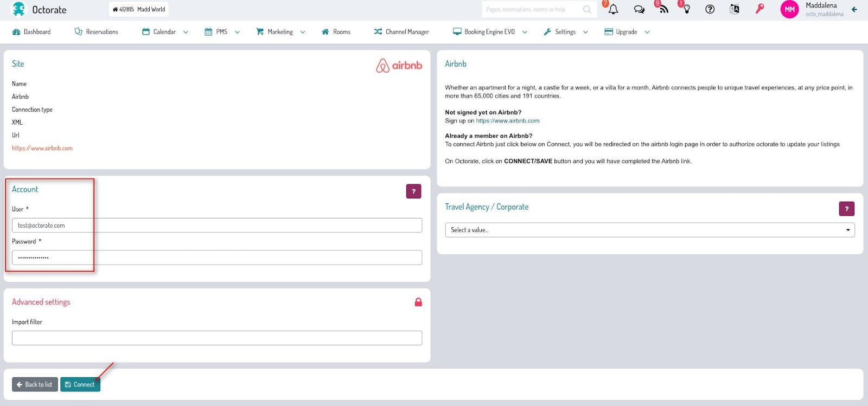Click the Maddalena username
The image size is (868, 406).
(821, 5)
